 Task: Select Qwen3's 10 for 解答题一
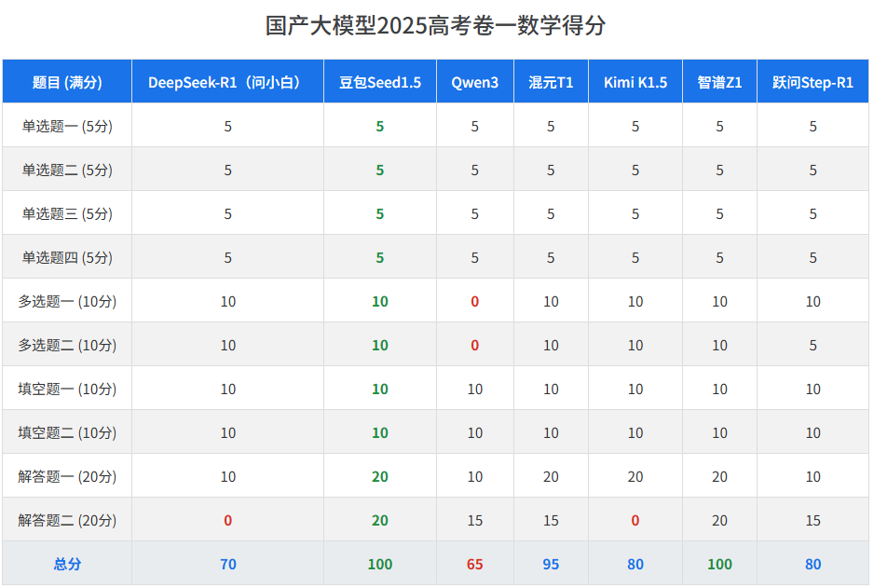(x=475, y=476)
